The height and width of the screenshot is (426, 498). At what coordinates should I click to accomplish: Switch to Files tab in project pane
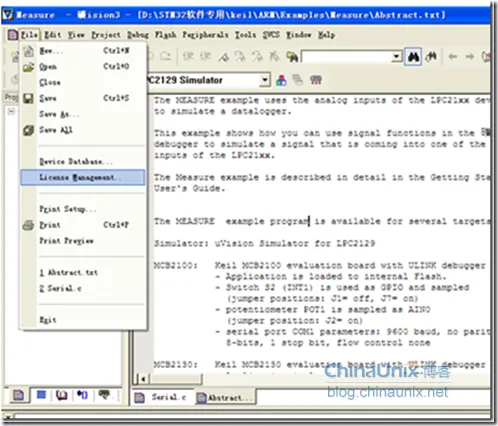(18, 395)
